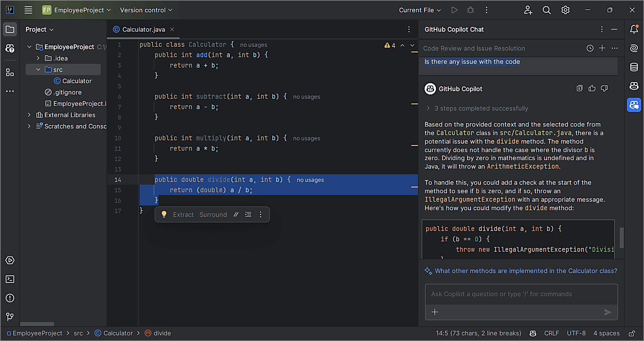Open the Structure tool window icon
Image resolution: width=644 pixels, height=341 pixels.
[x=10, y=72]
